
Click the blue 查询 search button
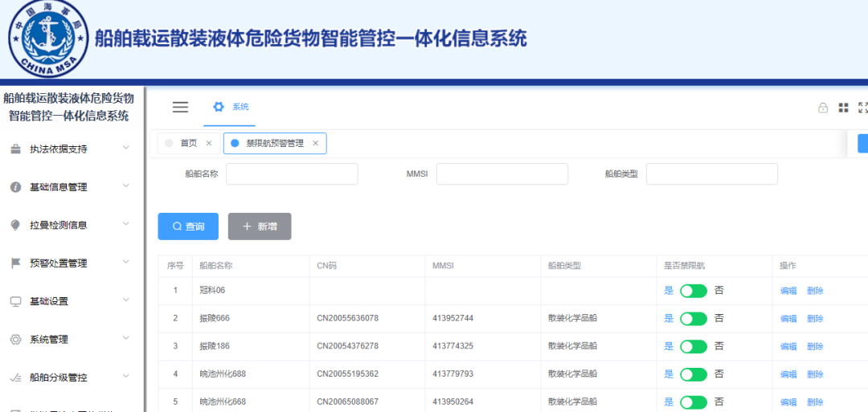click(x=188, y=226)
